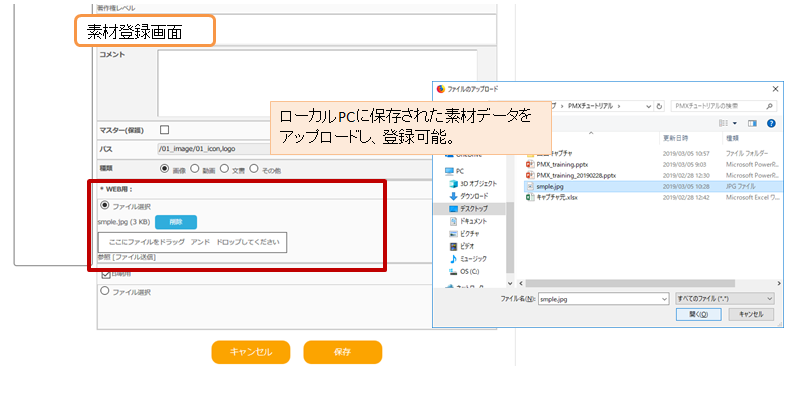Viewport: 808px width, 396px height.
Task: Click the JPG ファイル type cell
Action: pos(741,187)
